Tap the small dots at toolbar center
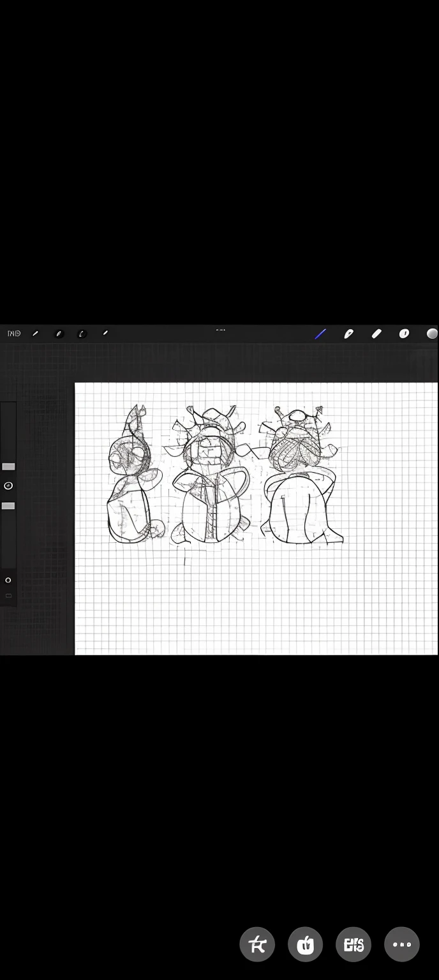439x980 pixels. [220, 330]
